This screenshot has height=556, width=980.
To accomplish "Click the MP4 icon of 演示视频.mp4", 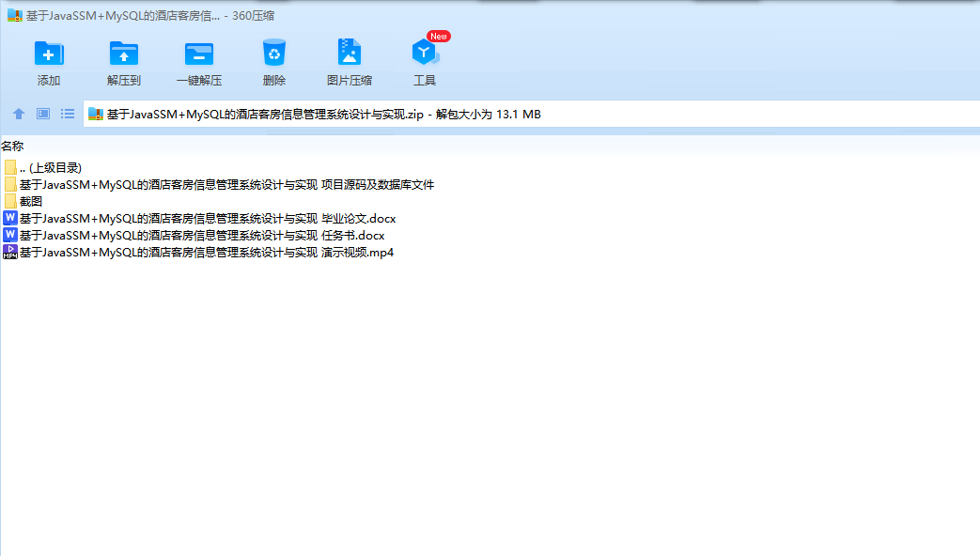I will tap(10, 252).
